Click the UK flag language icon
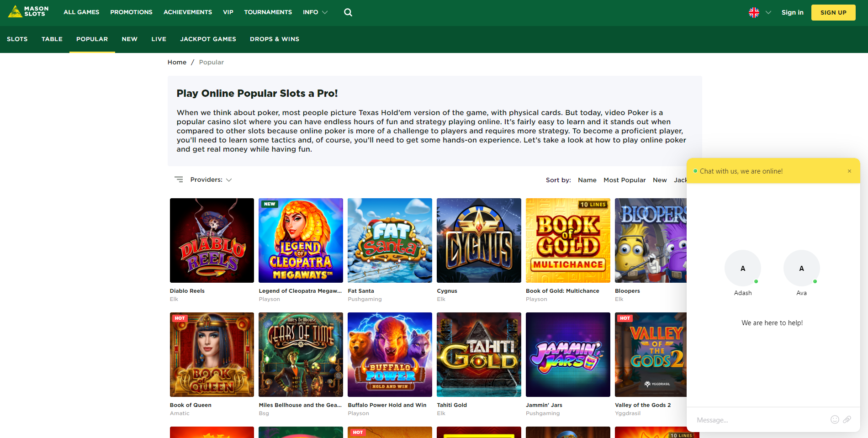 [x=754, y=12]
